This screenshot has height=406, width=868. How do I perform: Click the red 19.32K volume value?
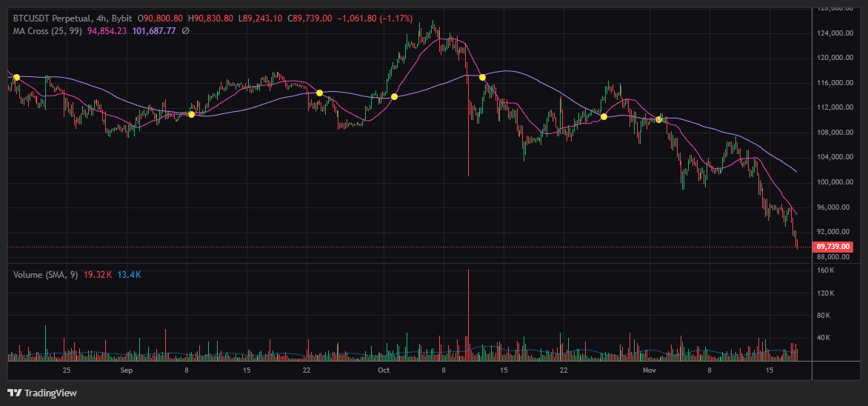(99, 275)
